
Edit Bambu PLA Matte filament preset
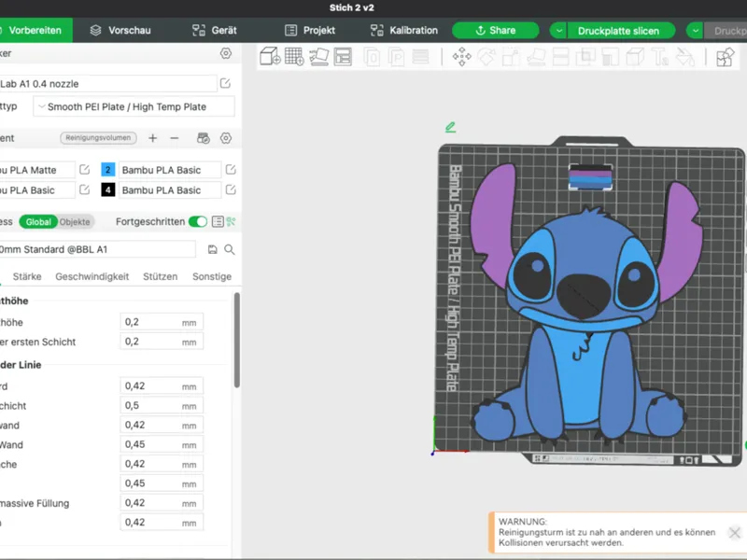point(84,170)
